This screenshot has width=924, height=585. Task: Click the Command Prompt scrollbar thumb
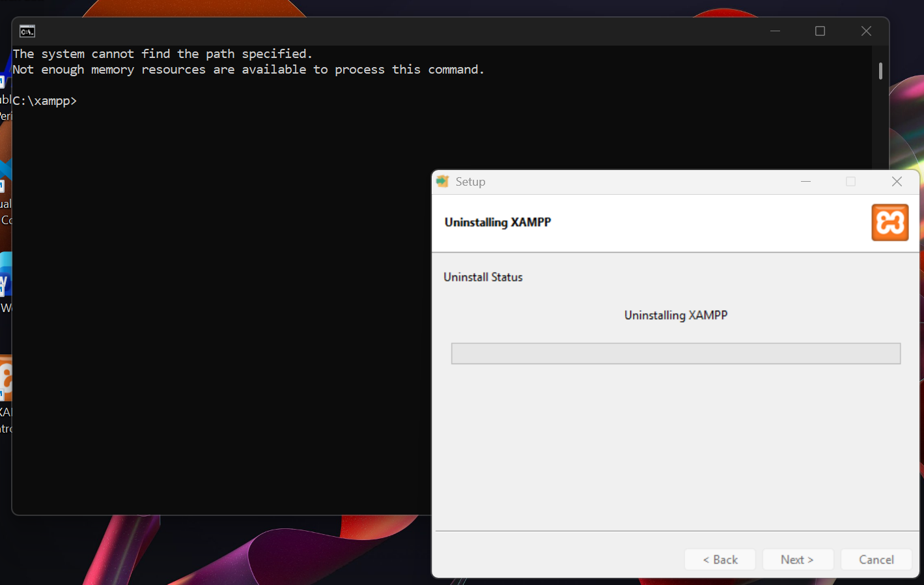click(880, 71)
